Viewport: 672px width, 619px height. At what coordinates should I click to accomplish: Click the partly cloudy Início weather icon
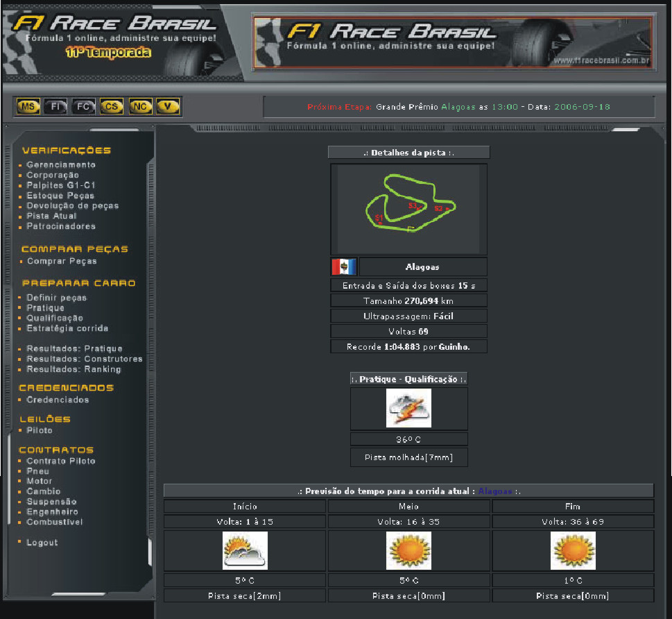pos(245,551)
